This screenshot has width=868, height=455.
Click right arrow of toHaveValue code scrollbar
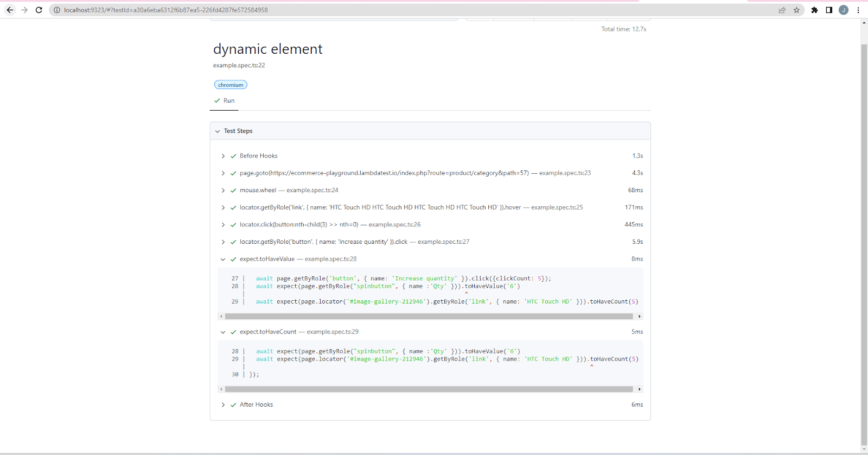(640, 316)
